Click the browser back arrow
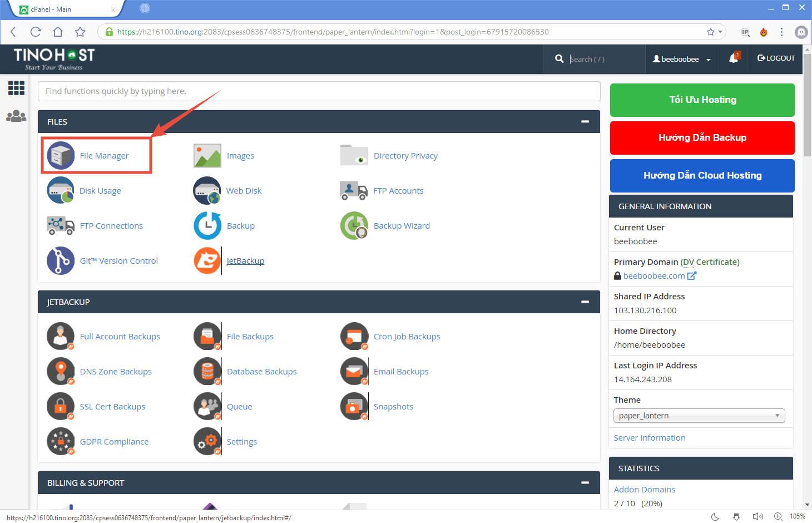Screen dimensions: 812x523 13,32
